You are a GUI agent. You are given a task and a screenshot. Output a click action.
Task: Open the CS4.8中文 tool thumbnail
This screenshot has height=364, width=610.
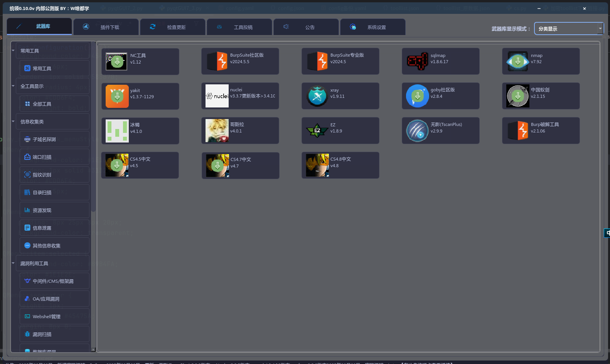coord(317,165)
